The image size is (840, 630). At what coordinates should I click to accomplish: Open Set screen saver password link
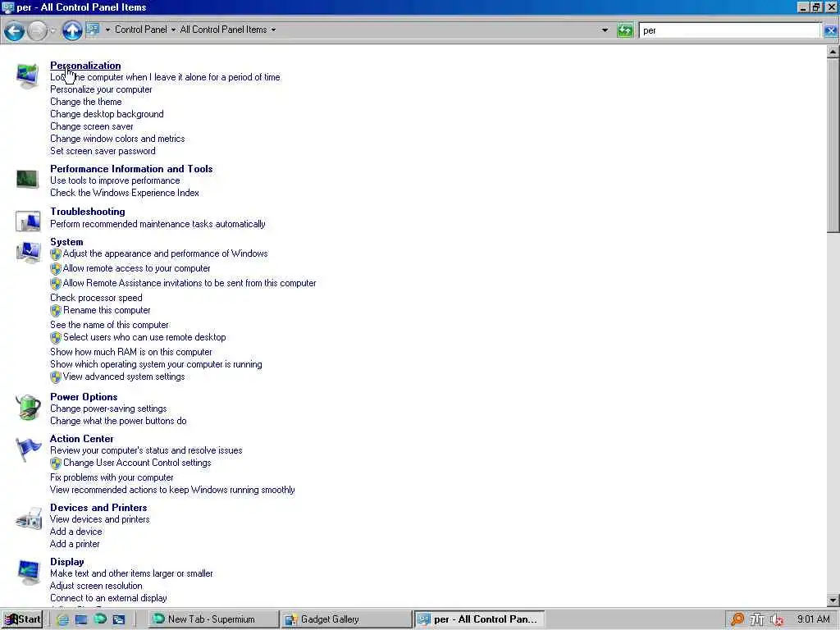point(103,151)
